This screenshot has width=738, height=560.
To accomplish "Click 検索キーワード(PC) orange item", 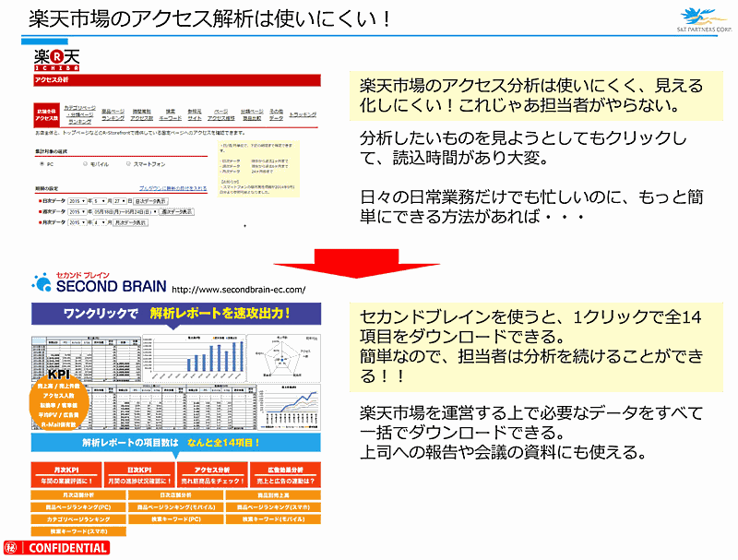I will click(x=175, y=519).
